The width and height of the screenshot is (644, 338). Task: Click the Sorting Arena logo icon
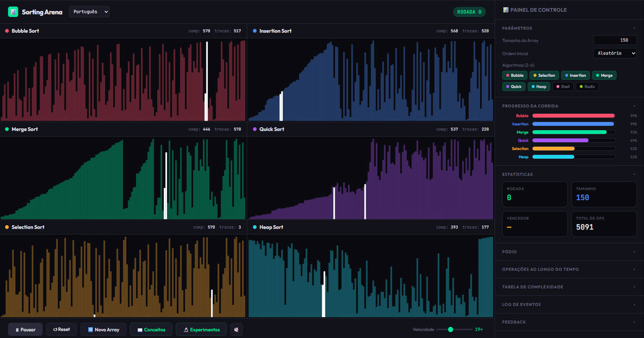pos(12,11)
